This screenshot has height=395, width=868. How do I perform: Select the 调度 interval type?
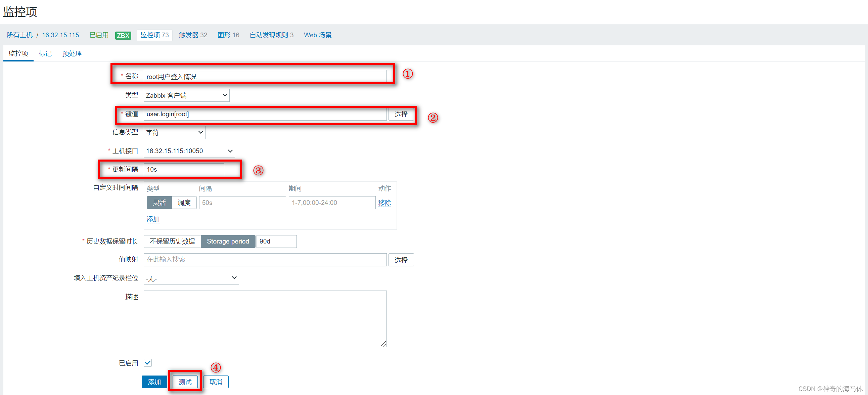[184, 203]
